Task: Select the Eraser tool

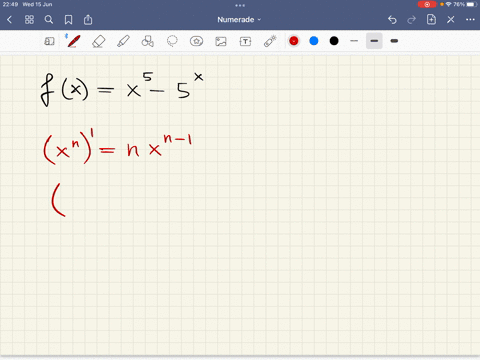Action: pos(99,41)
